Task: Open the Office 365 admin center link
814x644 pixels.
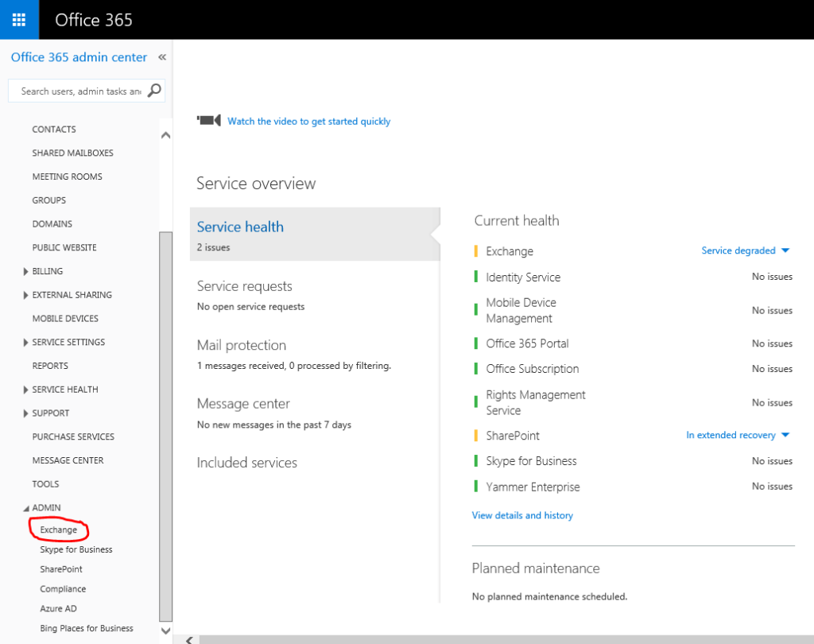Action: click(x=79, y=57)
